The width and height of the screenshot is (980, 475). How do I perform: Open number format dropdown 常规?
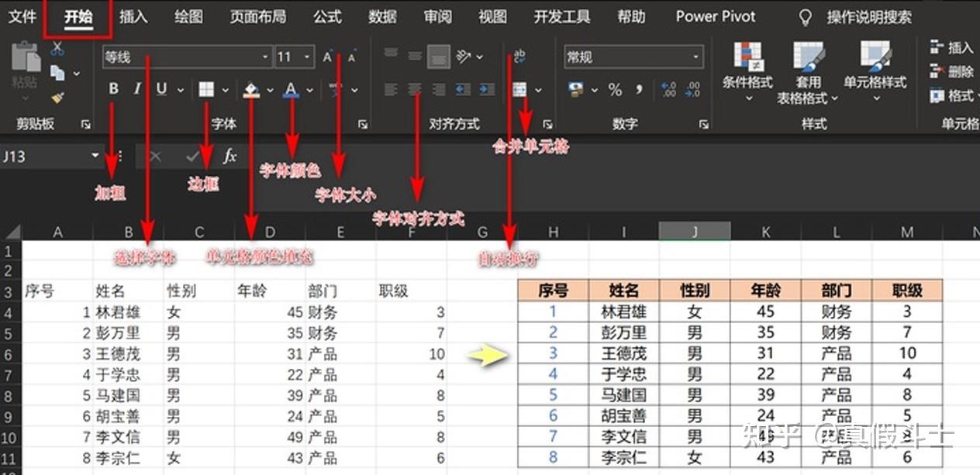coord(696,57)
